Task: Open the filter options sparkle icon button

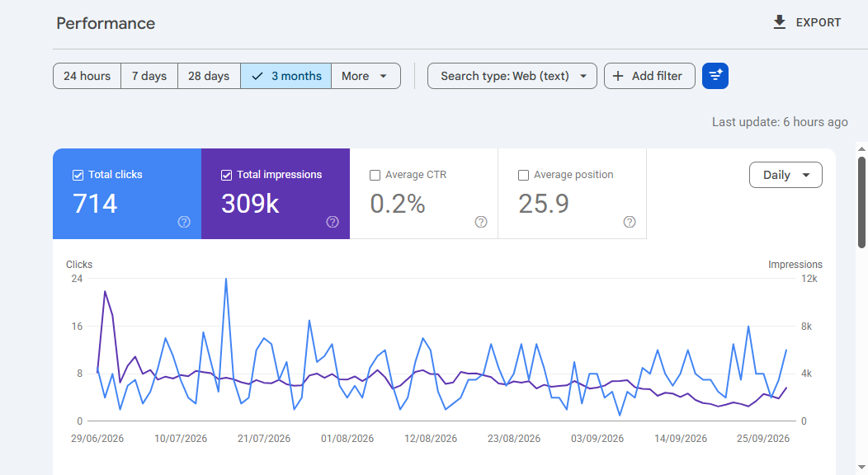Action: [715, 76]
